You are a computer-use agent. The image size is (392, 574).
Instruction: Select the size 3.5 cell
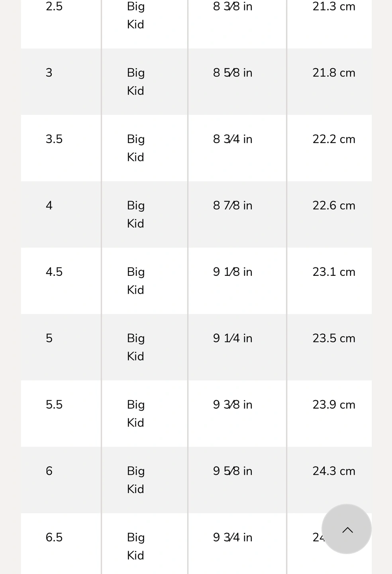(x=54, y=139)
